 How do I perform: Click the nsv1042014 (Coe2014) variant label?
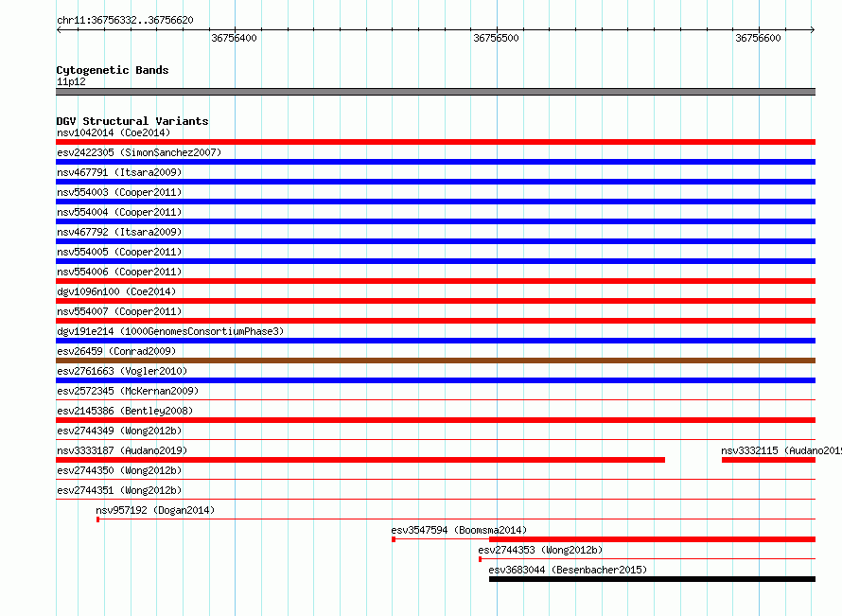(114, 132)
